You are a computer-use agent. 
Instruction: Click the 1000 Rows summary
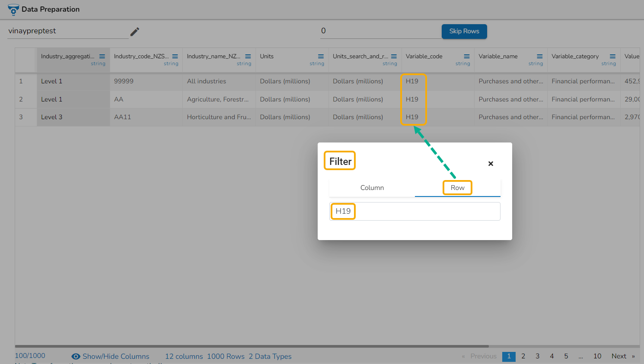tap(226, 356)
